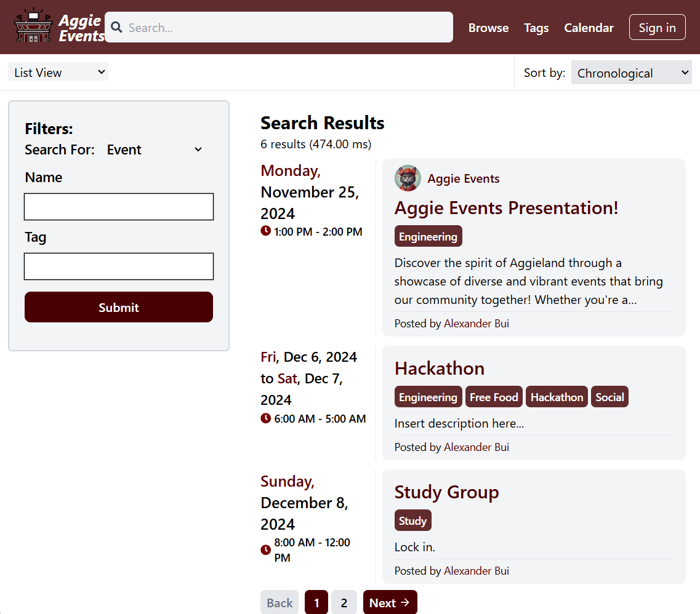Click in the Name filter field
Screen dimensions: 700x614
click(119, 207)
